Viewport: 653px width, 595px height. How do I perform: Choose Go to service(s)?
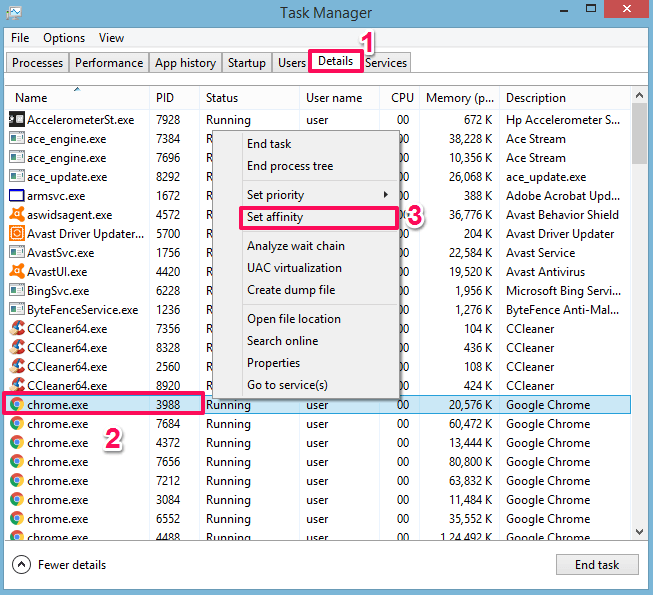click(x=318, y=385)
